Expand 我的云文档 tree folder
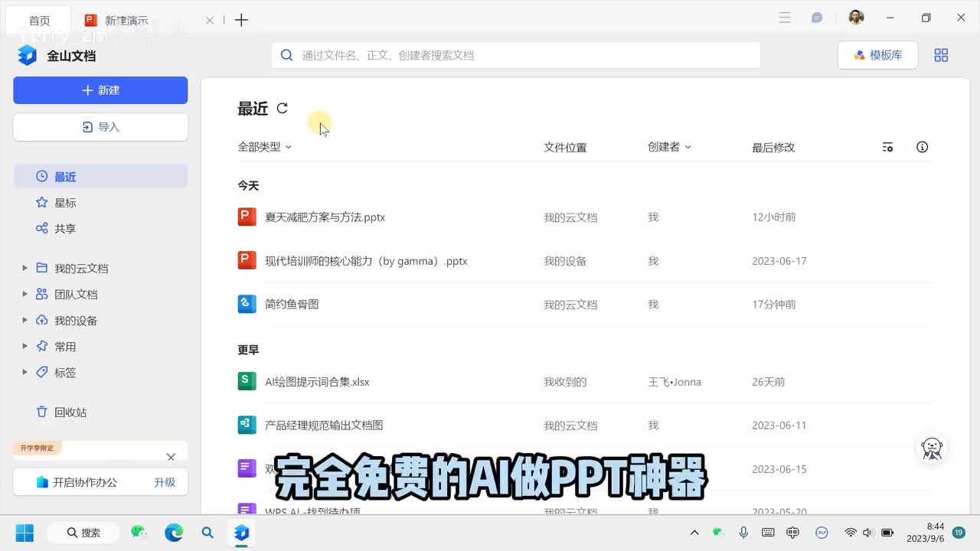This screenshot has height=551, width=980. (x=24, y=268)
